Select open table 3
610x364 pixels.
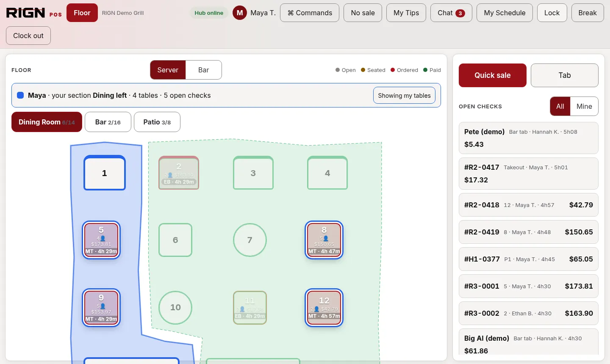point(253,173)
